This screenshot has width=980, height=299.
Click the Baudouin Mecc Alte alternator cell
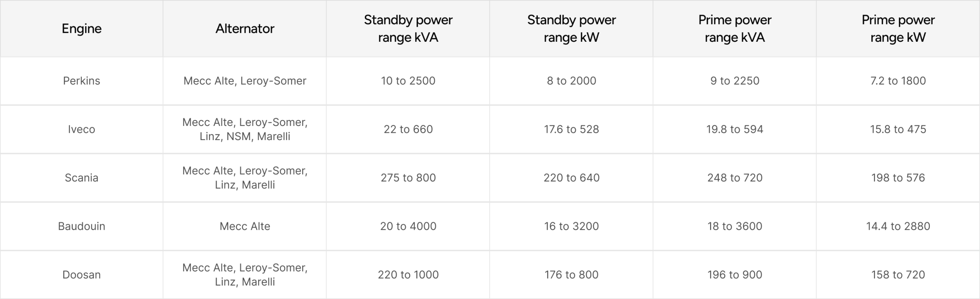[245, 226]
